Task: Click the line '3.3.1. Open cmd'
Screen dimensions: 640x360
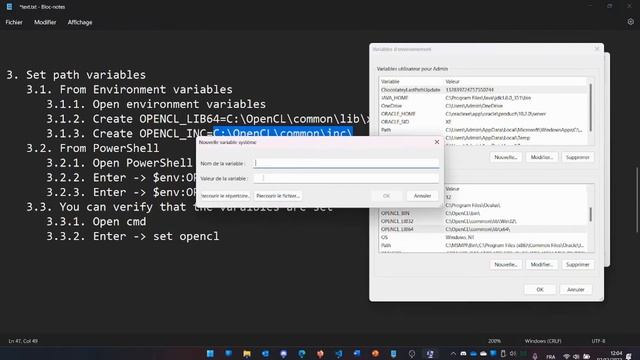Action: (x=96, y=222)
